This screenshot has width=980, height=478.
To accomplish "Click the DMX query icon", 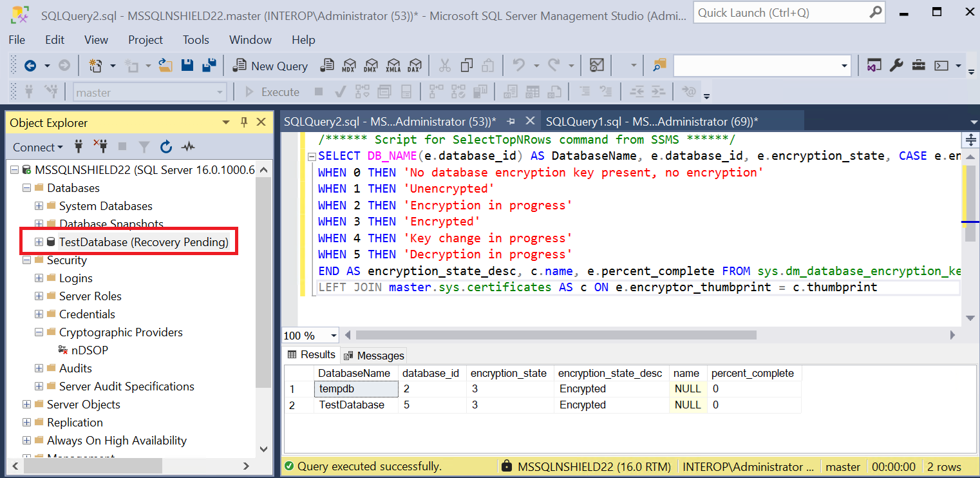I will tap(370, 66).
